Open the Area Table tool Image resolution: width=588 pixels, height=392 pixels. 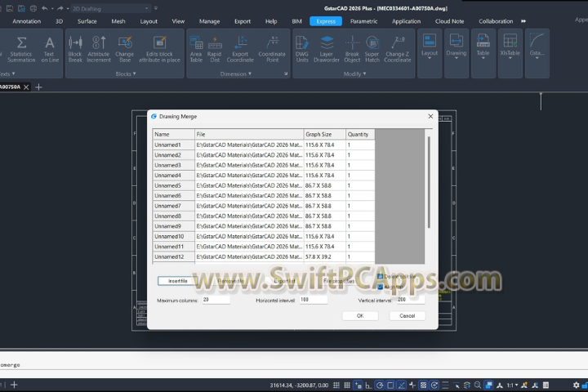click(196, 49)
